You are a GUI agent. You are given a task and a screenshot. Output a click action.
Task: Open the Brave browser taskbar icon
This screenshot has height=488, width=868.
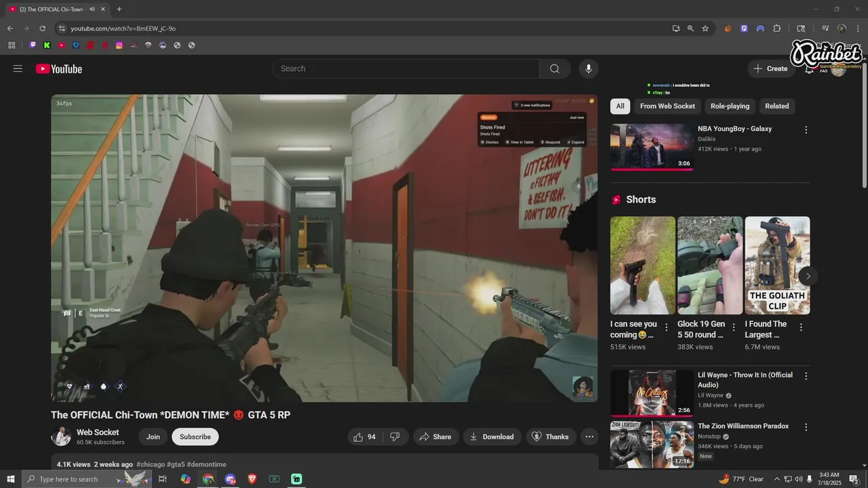tap(252, 479)
